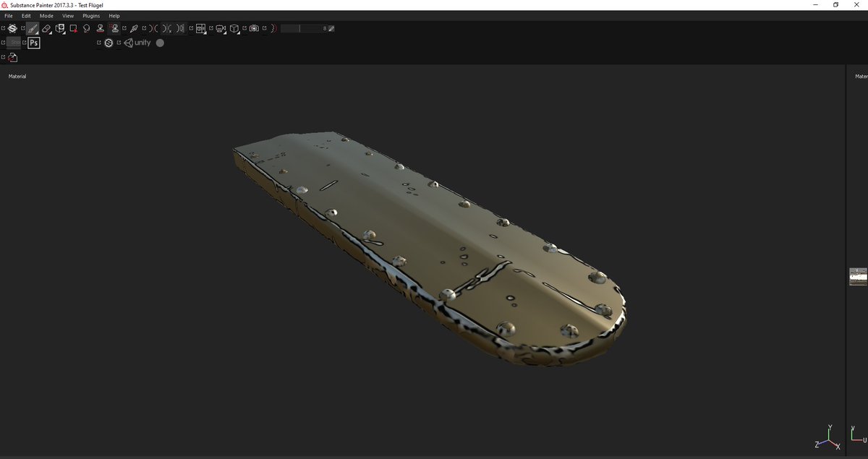Select the relative-source Clone tool
Screen dimensions: 868x459
point(114,28)
